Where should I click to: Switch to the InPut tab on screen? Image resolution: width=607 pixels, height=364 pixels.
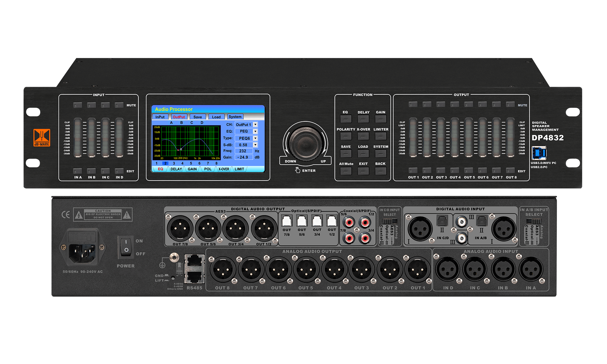(x=160, y=117)
